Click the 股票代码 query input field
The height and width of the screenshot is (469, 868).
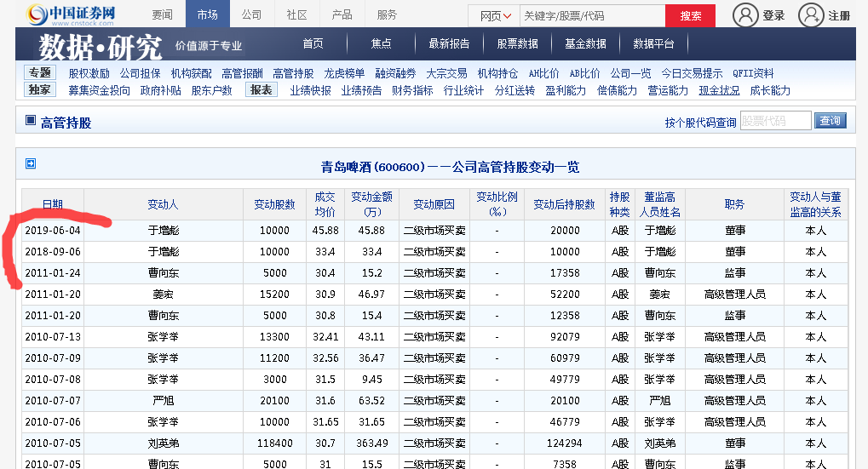point(775,121)
